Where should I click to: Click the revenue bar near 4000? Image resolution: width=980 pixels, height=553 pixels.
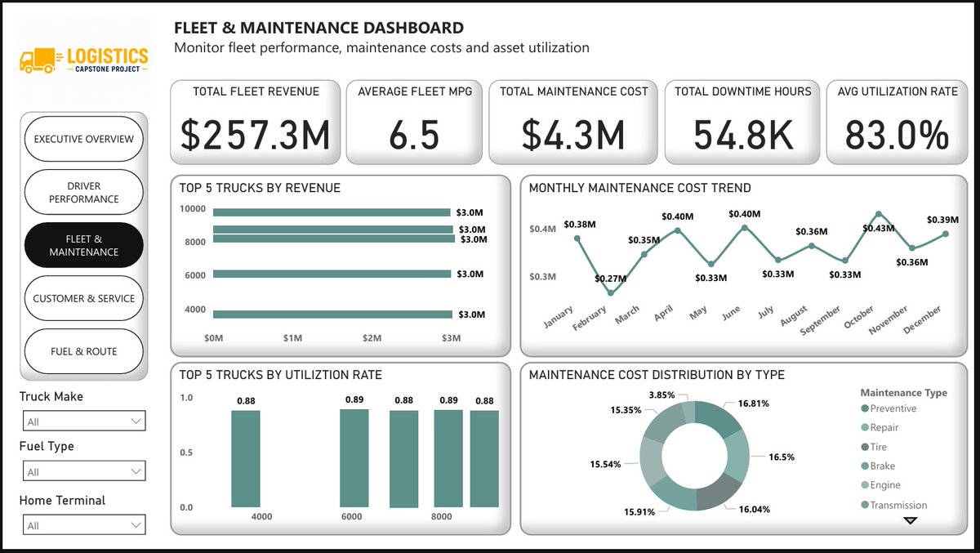click(x=332, y=314)
